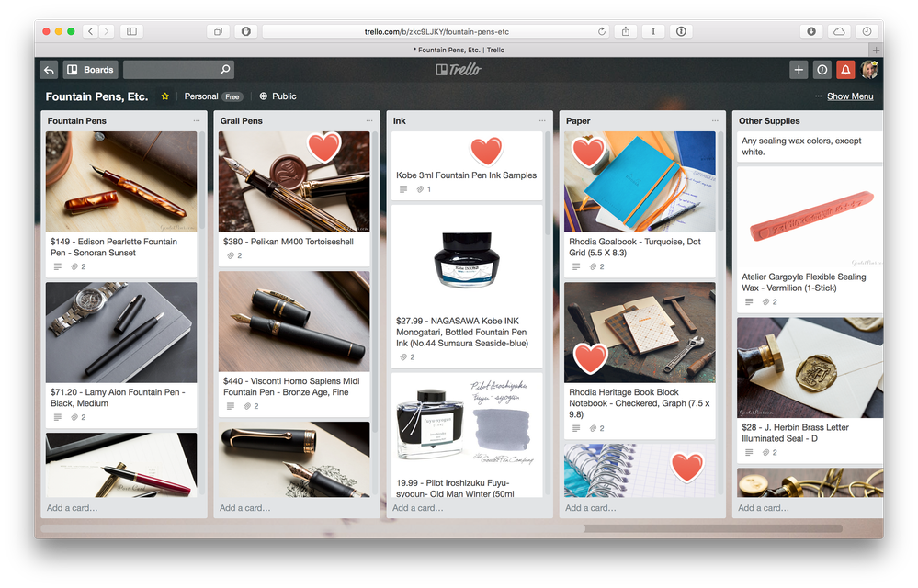918x588 pixels.
Task: Reload the page in Safari
Action: pyautogui.click(x=601, y=31)
